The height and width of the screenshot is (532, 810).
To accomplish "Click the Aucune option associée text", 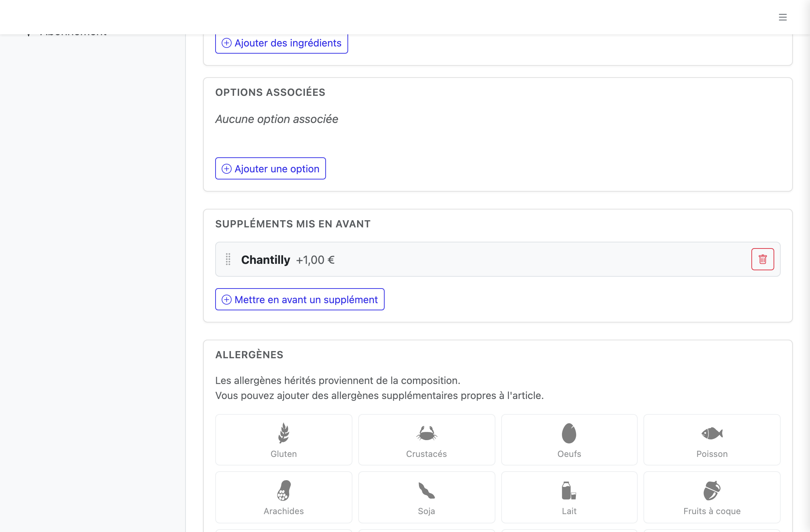I will [277, 119].
